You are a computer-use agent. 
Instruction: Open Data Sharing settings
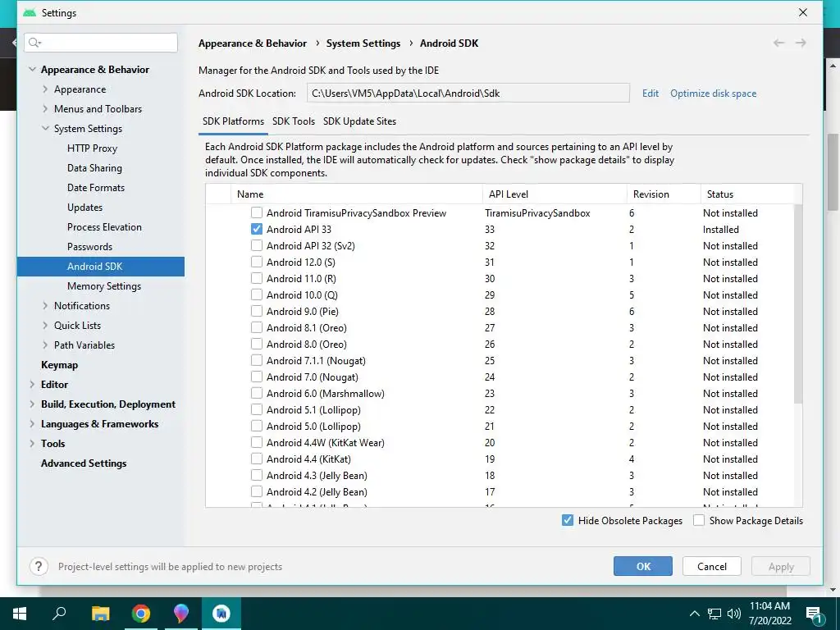point(94,167)
